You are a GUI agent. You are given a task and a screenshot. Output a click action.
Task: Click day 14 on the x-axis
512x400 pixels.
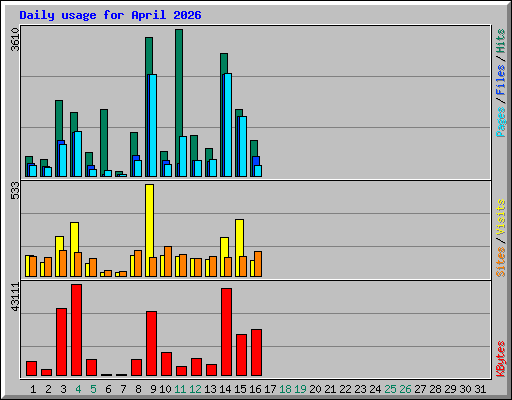pos(225,389)
